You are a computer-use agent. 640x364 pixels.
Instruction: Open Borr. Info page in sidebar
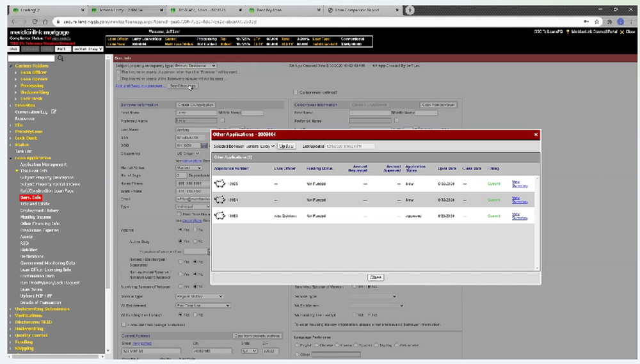coord(31,197)
